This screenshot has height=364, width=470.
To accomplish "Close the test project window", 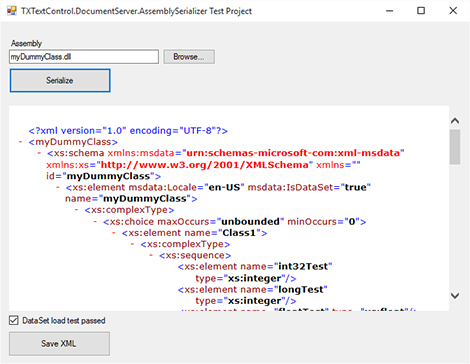I will pos(453,11).
